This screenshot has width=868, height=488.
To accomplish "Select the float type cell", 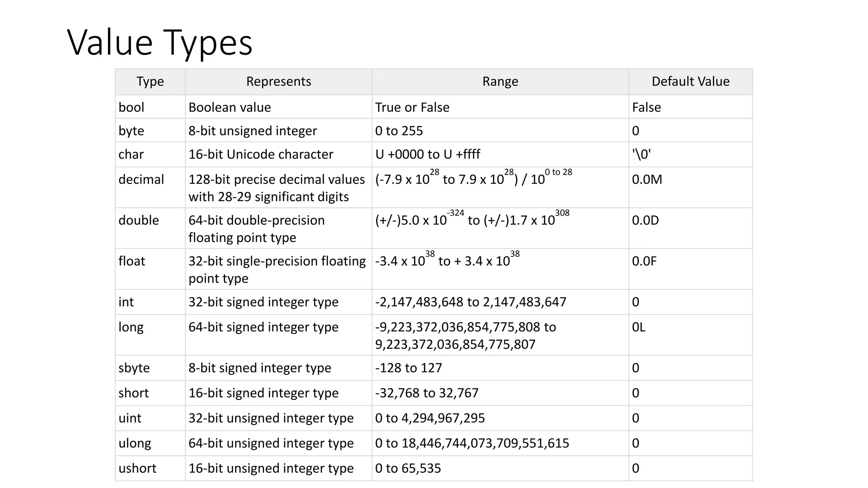I will tap(132, 261).
